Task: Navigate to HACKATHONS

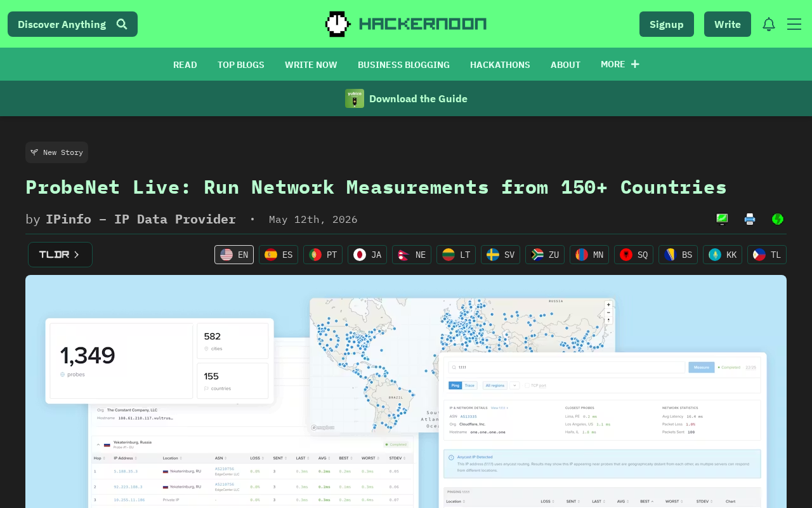Action: (x=500, y=65)
